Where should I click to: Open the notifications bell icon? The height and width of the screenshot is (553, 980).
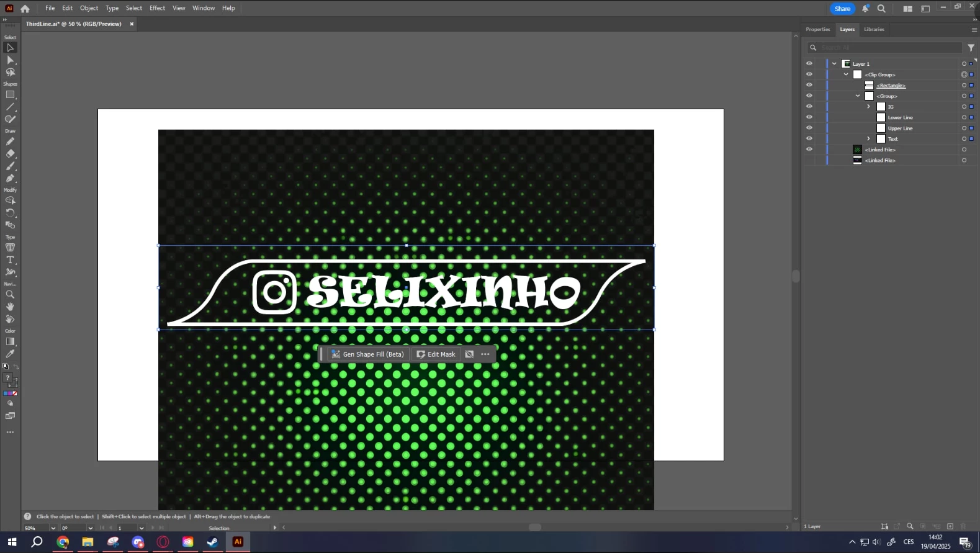tap(865, 9)
